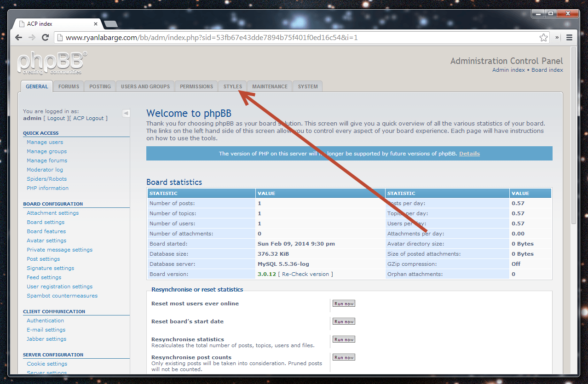Viewport: 588px width, 384px height.
Task: Reload the page with the refresh icon
Action: pos(45,38)
